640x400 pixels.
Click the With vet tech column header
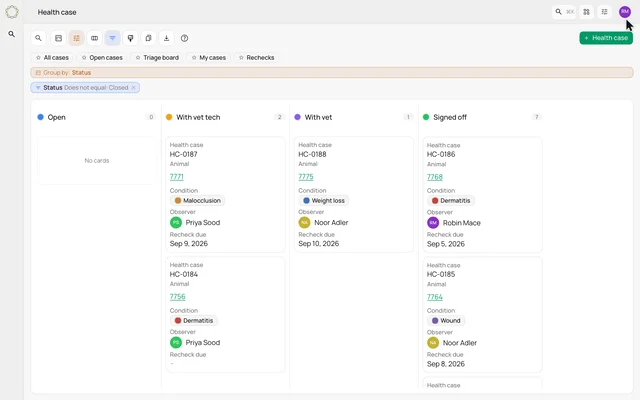[198, 117]
